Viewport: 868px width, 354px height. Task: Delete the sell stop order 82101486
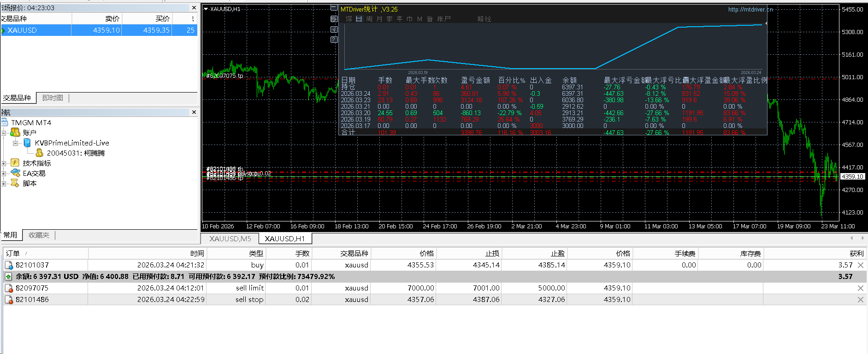click(x=860, y=300)
